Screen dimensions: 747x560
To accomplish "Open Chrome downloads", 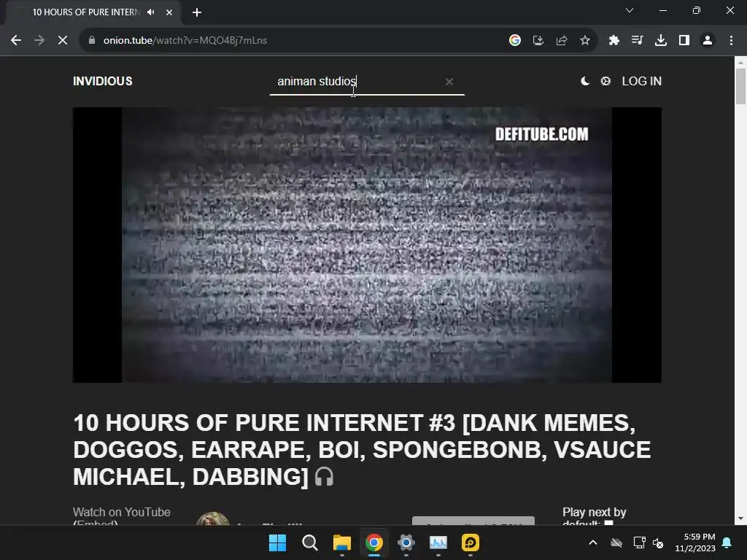I will [x=661, y=41].
